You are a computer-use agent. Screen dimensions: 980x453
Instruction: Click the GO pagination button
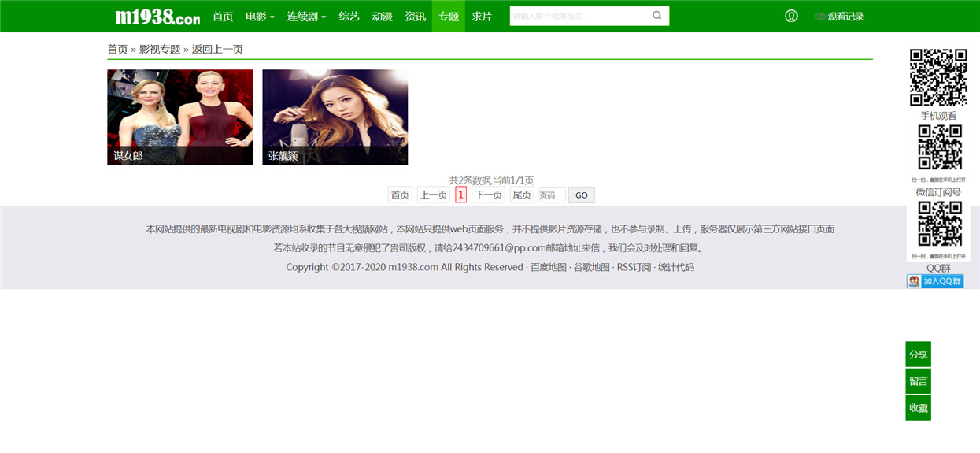(x=582, y=195)
